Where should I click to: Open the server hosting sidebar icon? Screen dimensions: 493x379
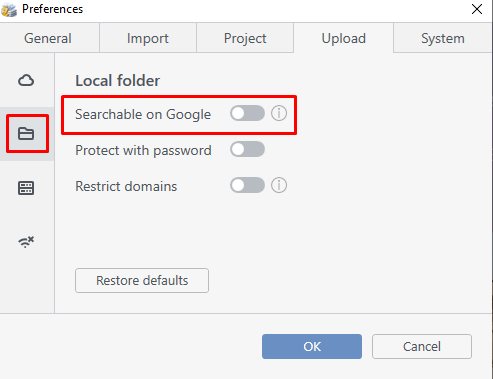pos(26,188)
